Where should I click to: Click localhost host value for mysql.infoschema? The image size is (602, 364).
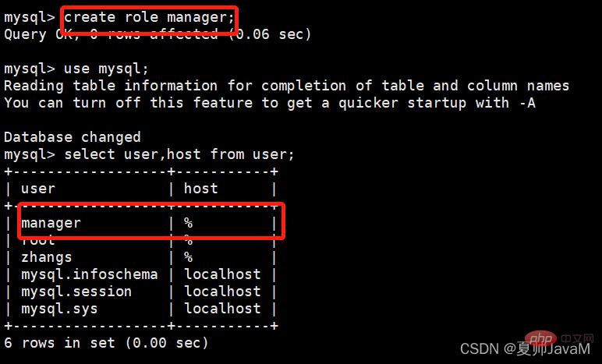coord(222,274)
